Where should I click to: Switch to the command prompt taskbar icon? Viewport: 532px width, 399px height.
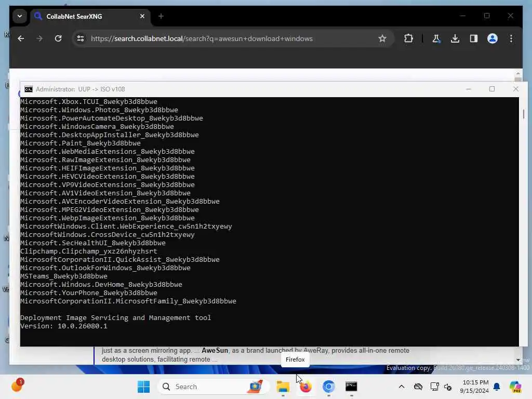(351, 387)
